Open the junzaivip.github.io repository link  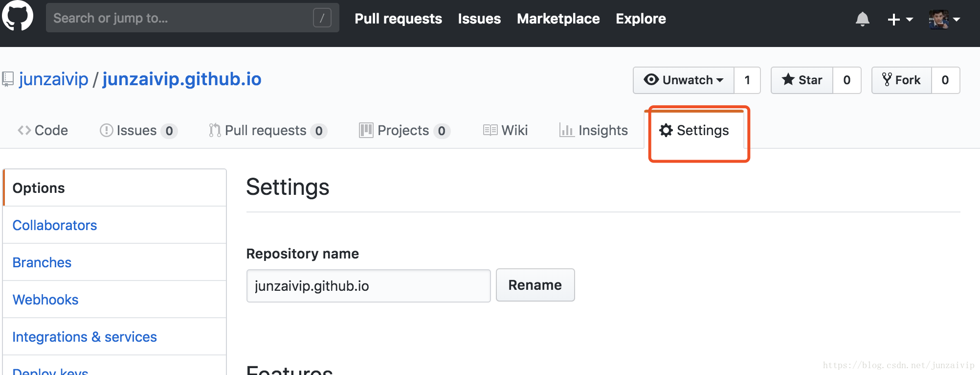click(182, 79)
